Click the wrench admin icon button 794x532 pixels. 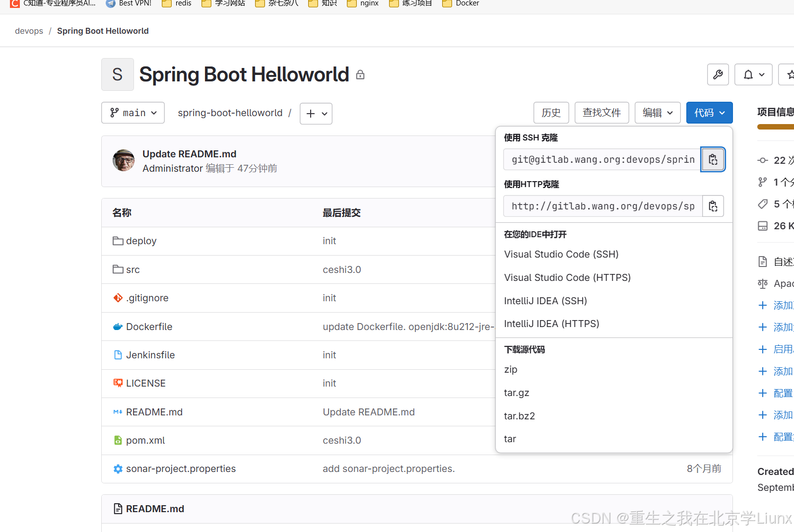(718, 74)
